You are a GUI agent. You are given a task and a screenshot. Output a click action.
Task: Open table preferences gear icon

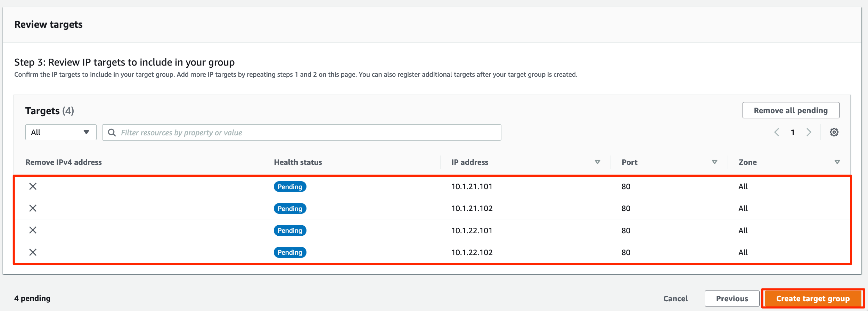coord(834,132)
